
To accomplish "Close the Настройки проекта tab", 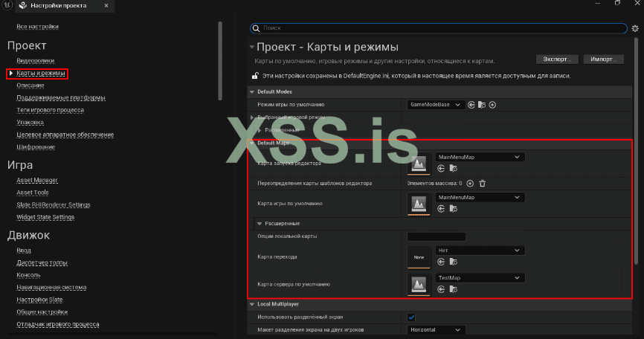I will point(106,6).
